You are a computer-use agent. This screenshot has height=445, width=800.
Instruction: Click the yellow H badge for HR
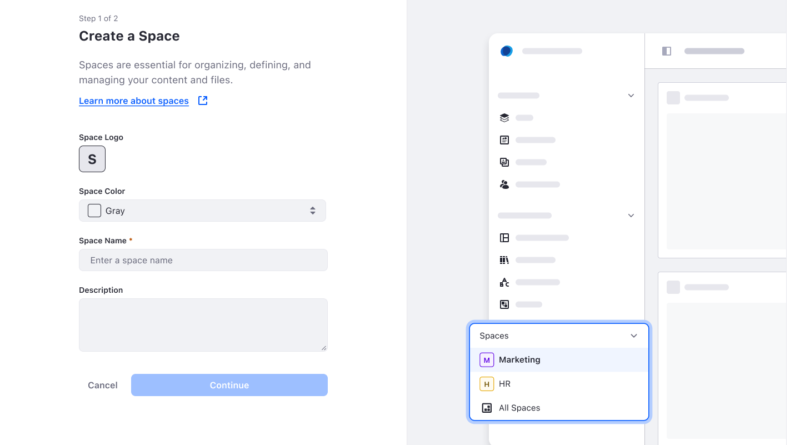point(486,384)
